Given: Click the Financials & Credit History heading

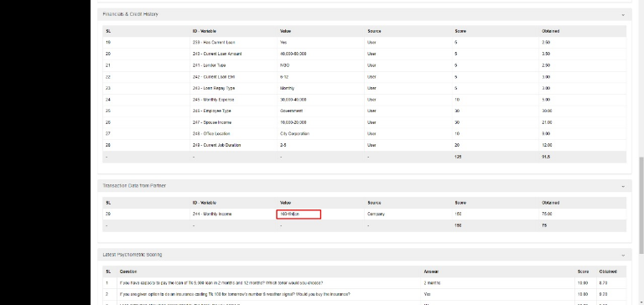Looking at the screenshot, I should click(130, 14).
